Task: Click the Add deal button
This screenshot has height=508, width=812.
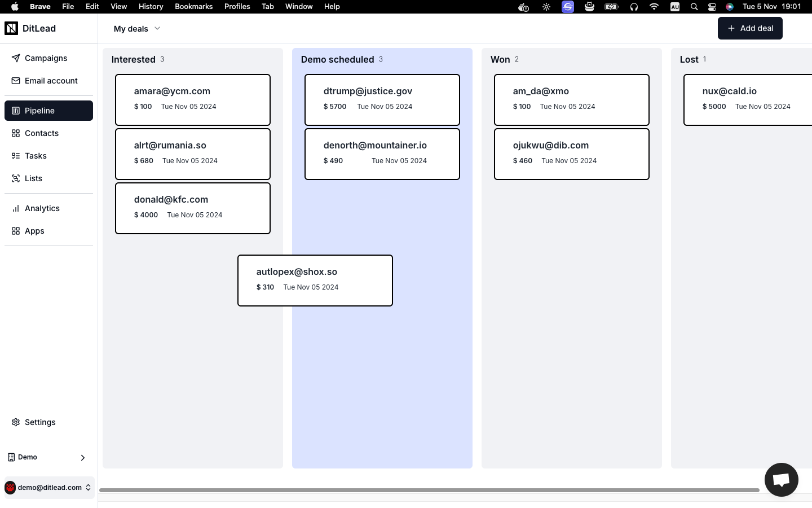Action: pos(749,28)
